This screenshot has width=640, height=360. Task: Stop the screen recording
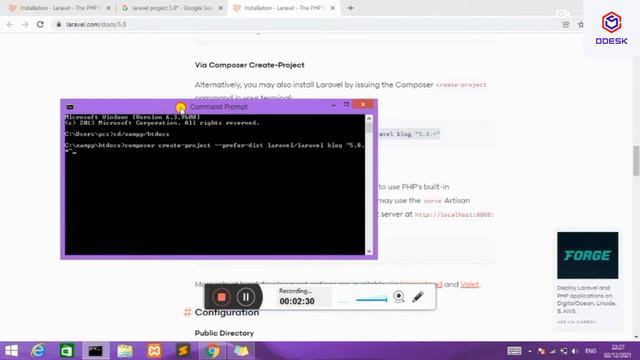(222, 297)
